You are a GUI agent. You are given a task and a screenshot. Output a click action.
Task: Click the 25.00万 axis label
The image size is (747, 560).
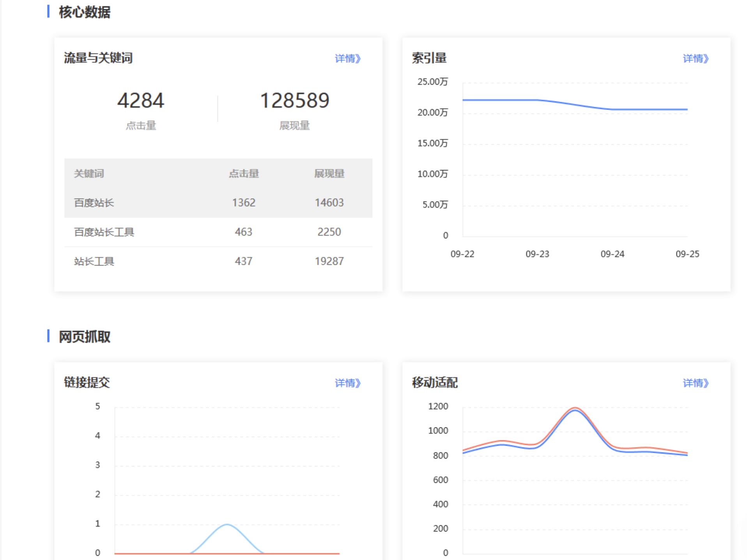[433, 82]
